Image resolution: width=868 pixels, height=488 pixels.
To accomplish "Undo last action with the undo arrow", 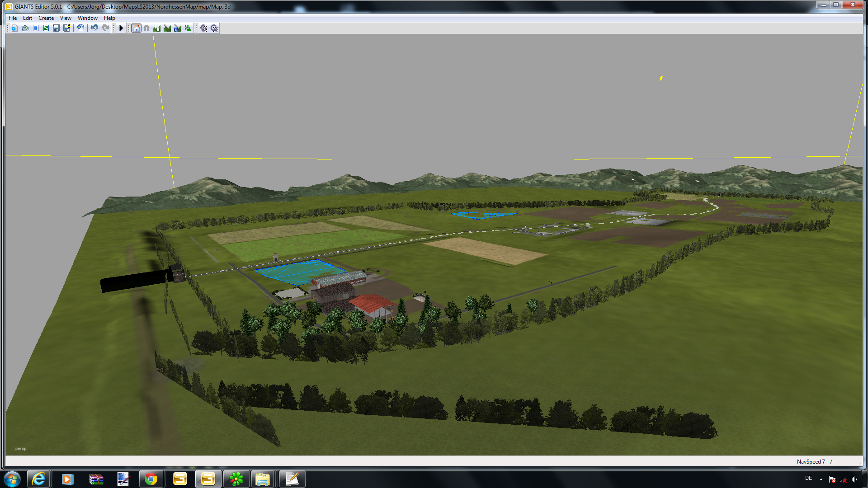I will click(x=94, y=28).
